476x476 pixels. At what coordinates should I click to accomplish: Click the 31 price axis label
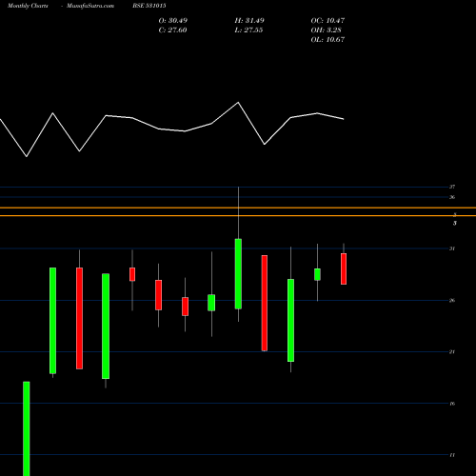pos(452,248)
